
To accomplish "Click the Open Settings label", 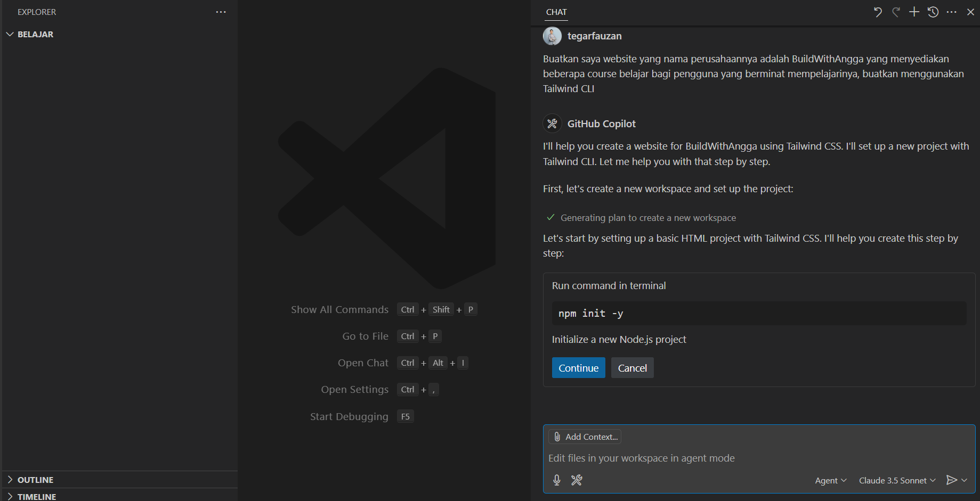I will click(354, 389).
